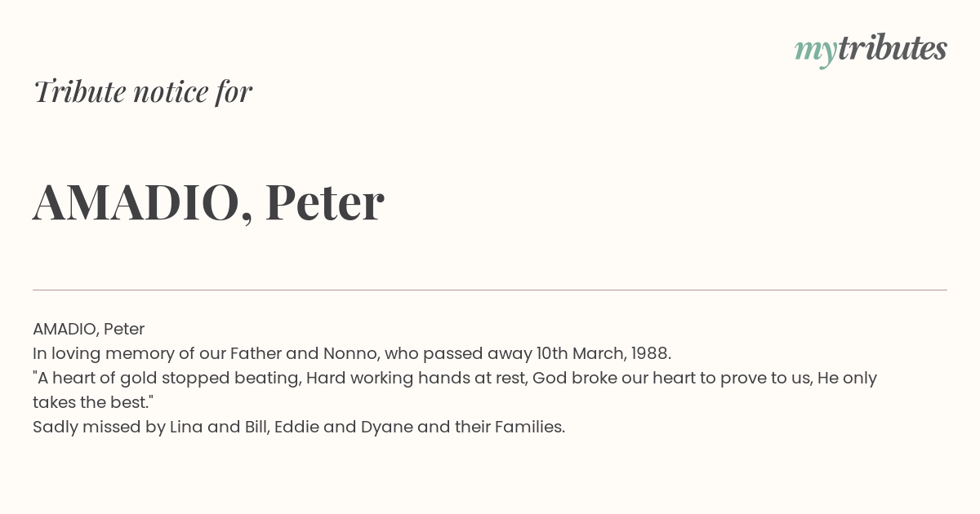This screenshot has width=980, height=514.
Task: Click the large "AMADIO, Peter" title
Action: coord(208,202)
